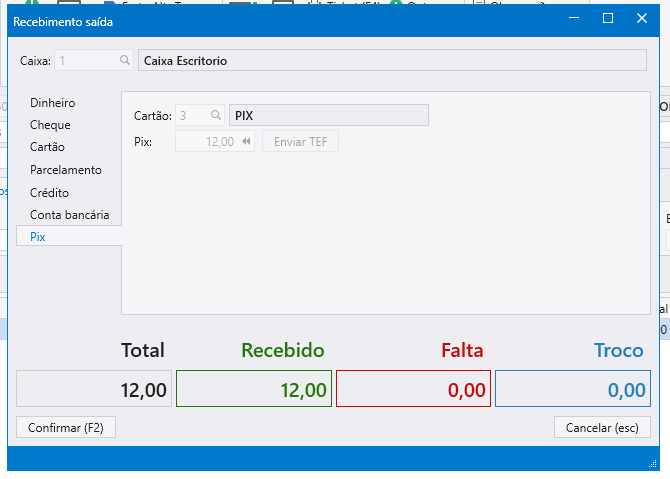Close the Recebimento saída dialog

click(642, 19)
